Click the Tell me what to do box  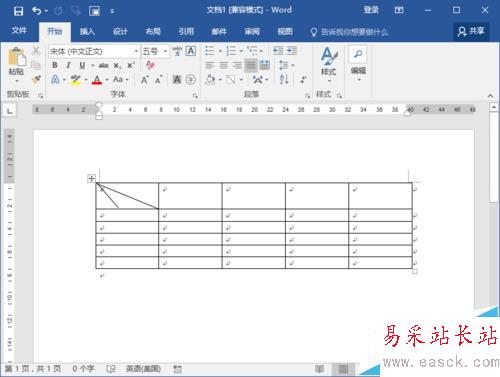click(x=350, y=32)
